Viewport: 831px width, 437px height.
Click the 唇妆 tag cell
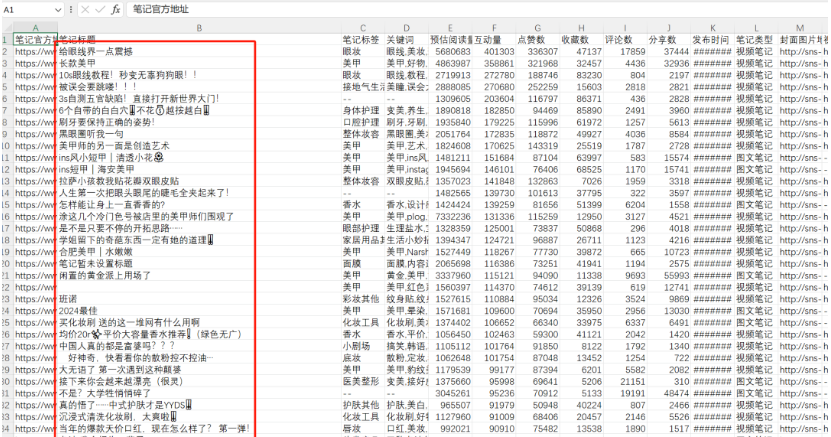coord(363,429)
